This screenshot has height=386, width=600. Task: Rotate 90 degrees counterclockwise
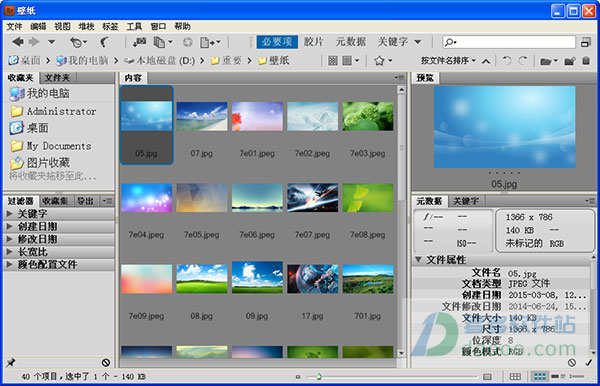coord(507,60)
